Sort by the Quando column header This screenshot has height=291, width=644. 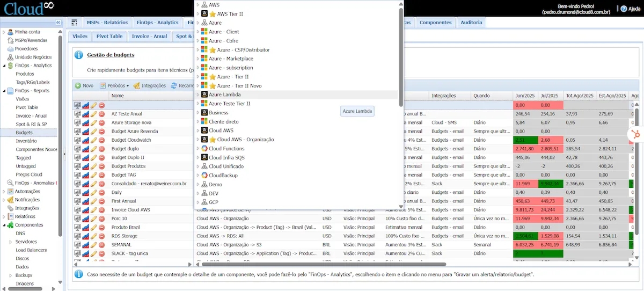tap(492, 96)
